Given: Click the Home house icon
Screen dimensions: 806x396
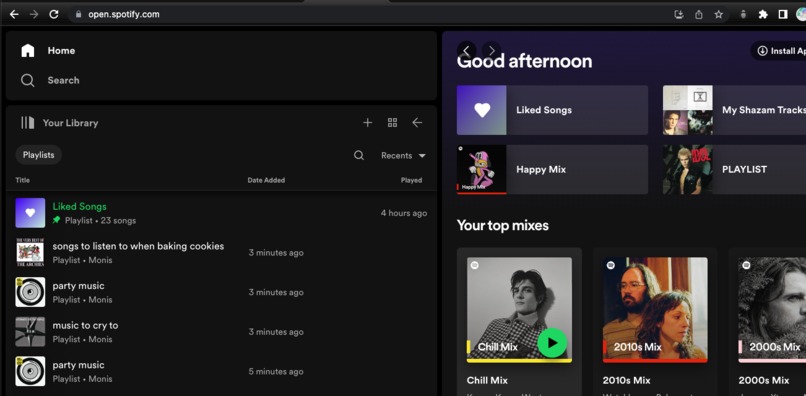Looking at the screenshot, I should 28,50.
